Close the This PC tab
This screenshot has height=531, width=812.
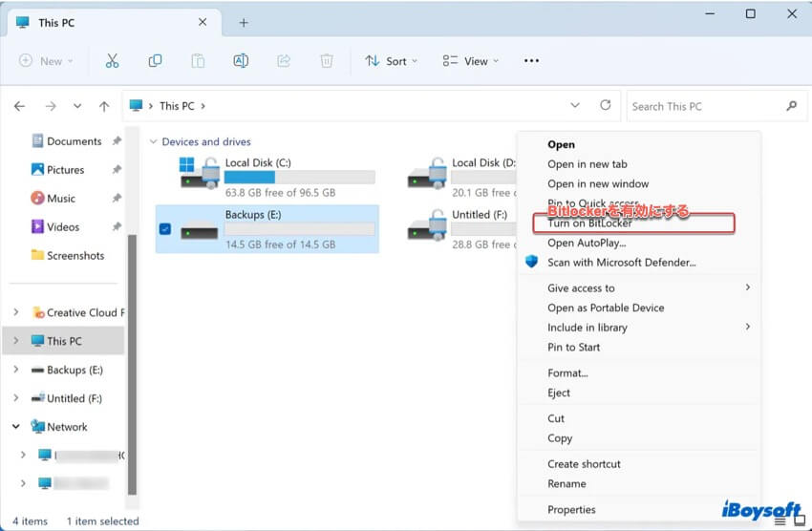click(203, 22)
